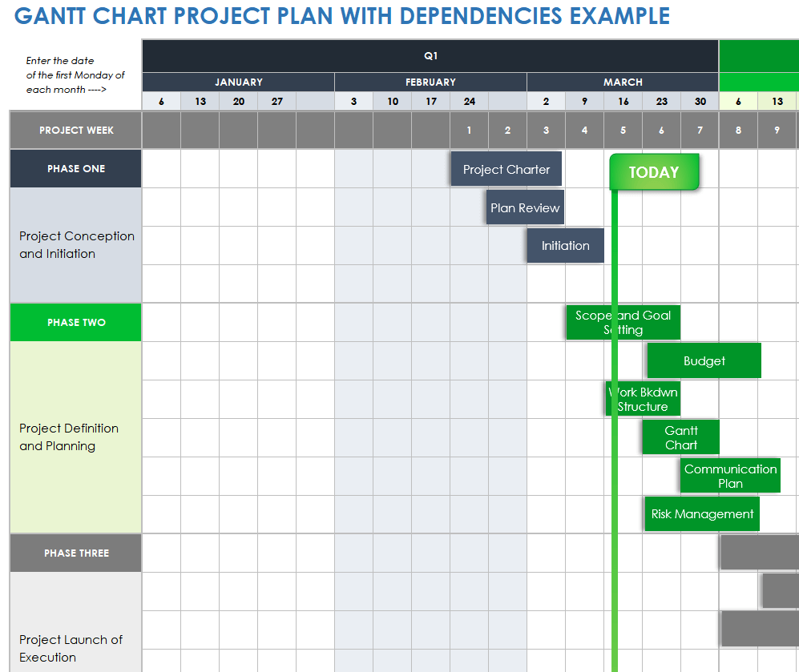This screenshot has height=672, width=799.
Task: Click the Project Conception and Initiation cell
Action: pos(76,245)
